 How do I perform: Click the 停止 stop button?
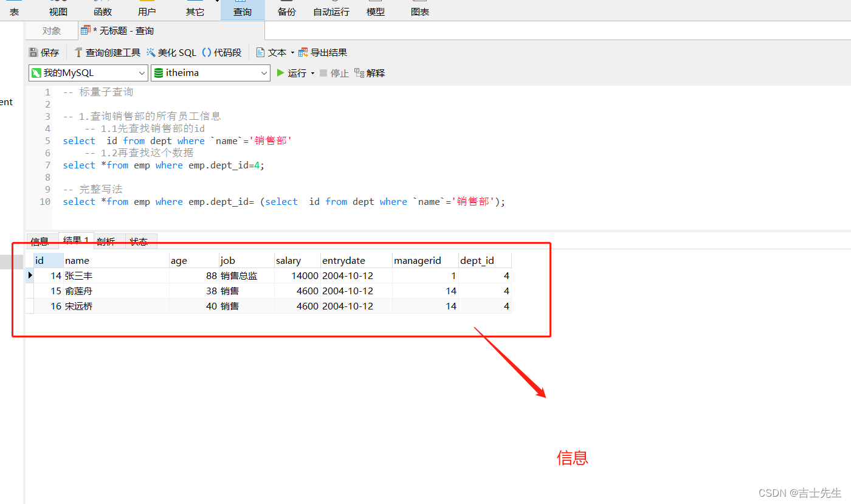(x=334, y=73)
